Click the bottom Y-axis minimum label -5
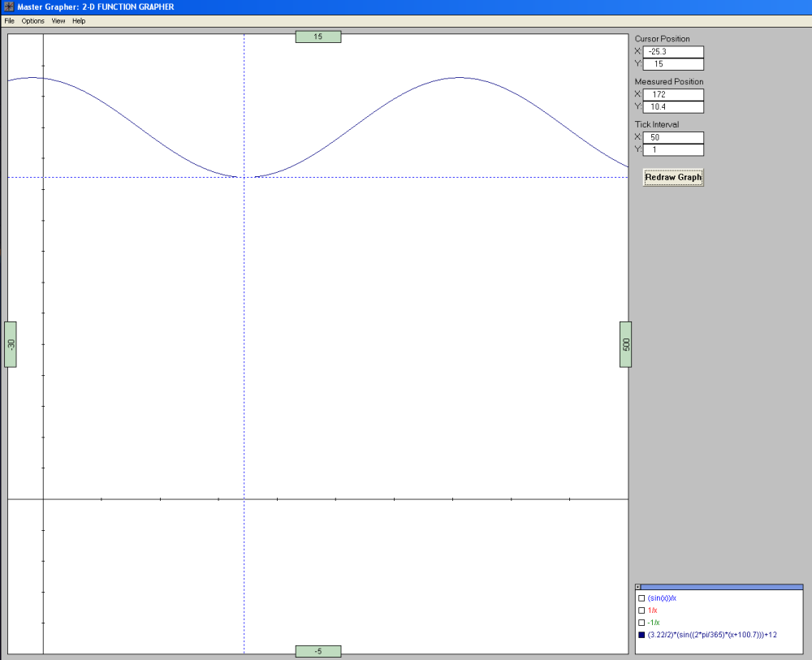Viewport: 812px width, 660px height. pos(317,651)
